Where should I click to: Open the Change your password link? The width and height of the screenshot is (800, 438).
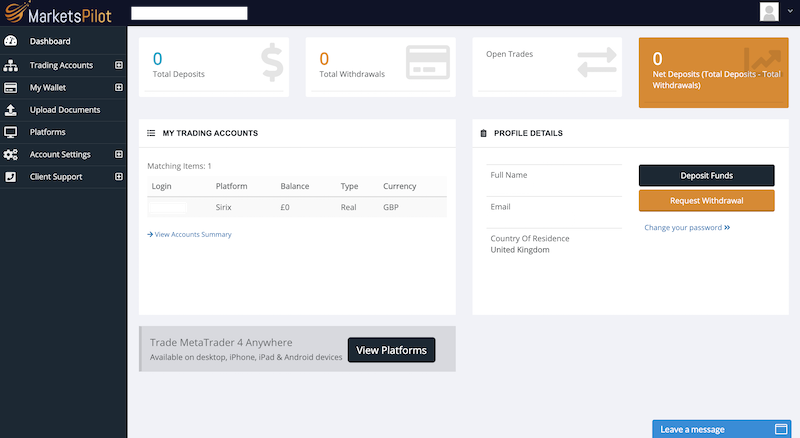[687, 227]
